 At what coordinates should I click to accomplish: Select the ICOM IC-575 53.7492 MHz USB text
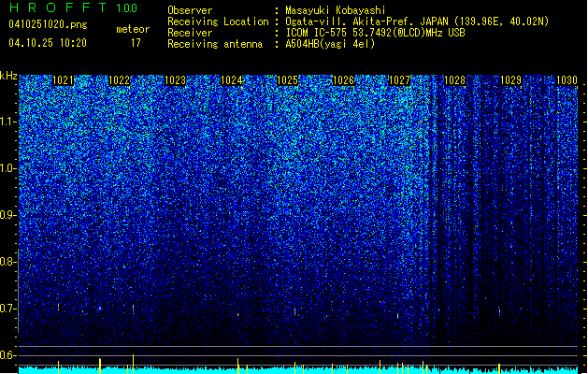(x=375, y=33)
